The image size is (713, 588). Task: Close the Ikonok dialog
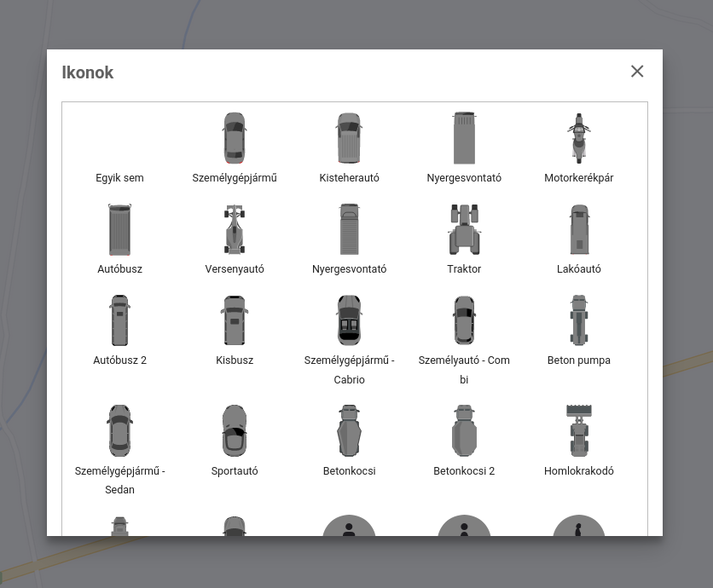637,72
